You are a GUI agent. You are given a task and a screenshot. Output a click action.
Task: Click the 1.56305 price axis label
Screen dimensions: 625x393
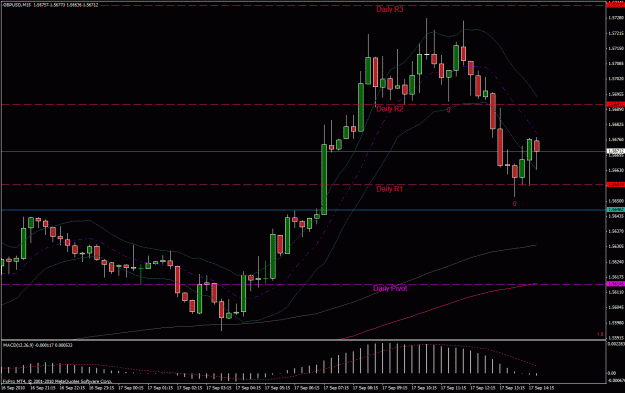(616, 246)
